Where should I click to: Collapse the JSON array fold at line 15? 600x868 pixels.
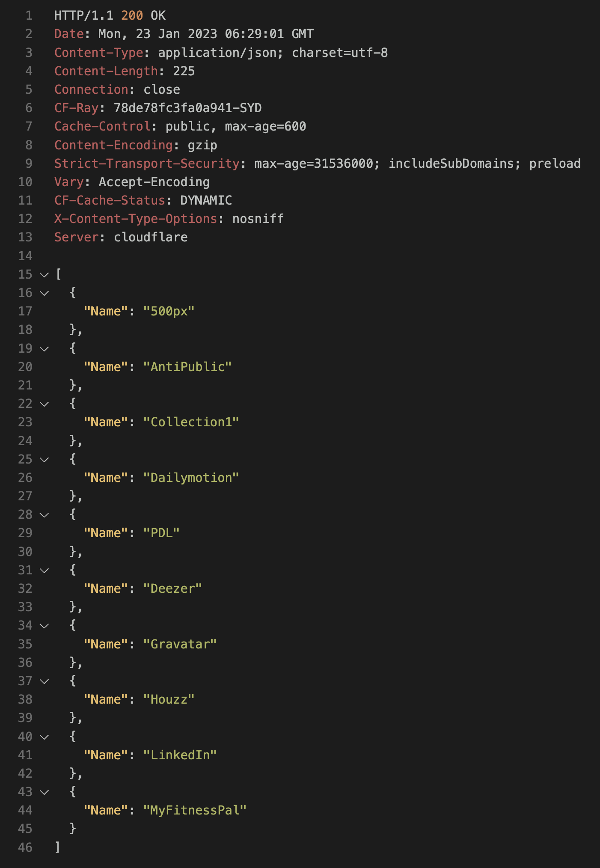[x=44, y=275]
